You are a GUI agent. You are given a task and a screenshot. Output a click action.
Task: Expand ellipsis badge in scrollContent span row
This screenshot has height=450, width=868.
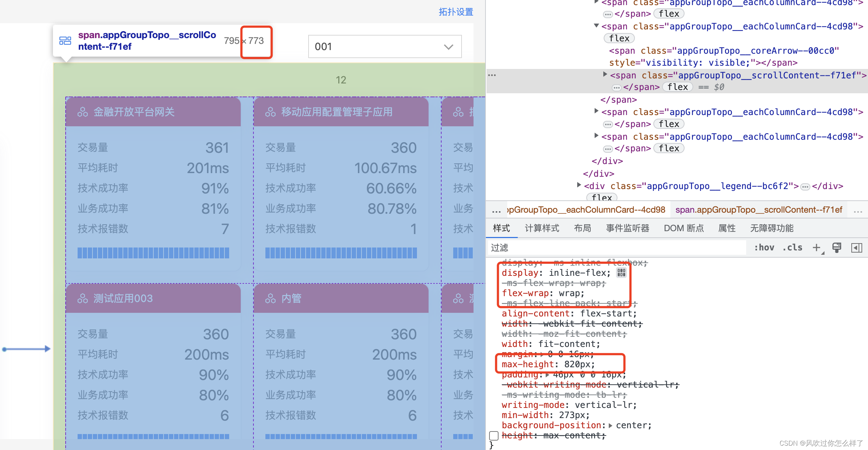[x=616, y=87]
